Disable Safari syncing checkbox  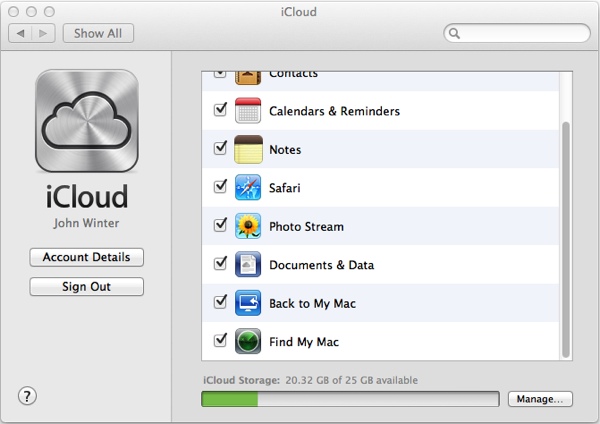coord(220,186)
